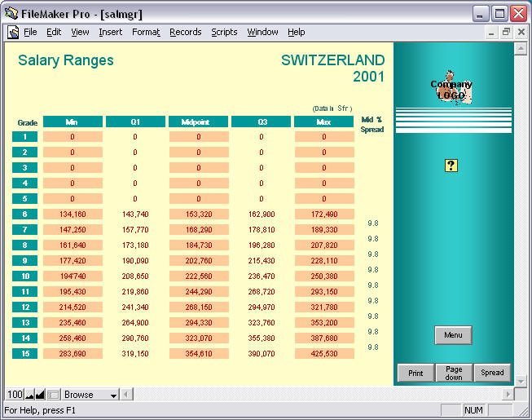Restore the inner document window
This screenshot has height=420, width=532.
click(x=506, y=33)
